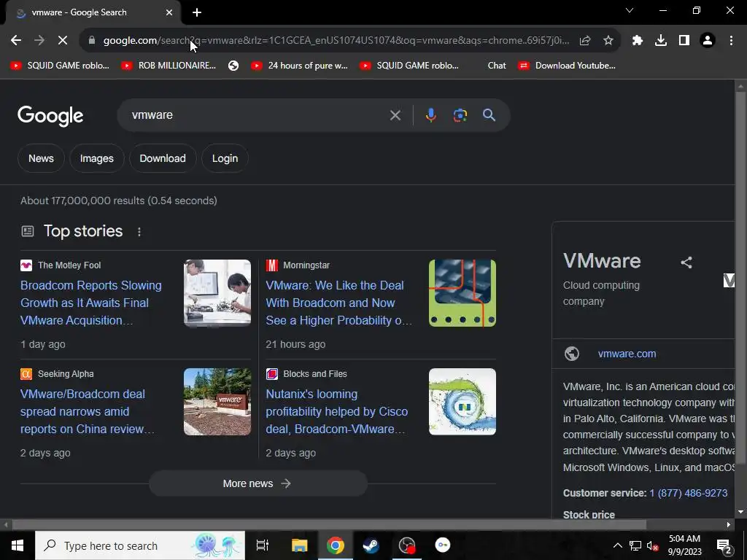This screenshot has width=747, height=560.
Task: Go to the Google logo homepage
Action: pyautogui.click(x=50, y=116)
